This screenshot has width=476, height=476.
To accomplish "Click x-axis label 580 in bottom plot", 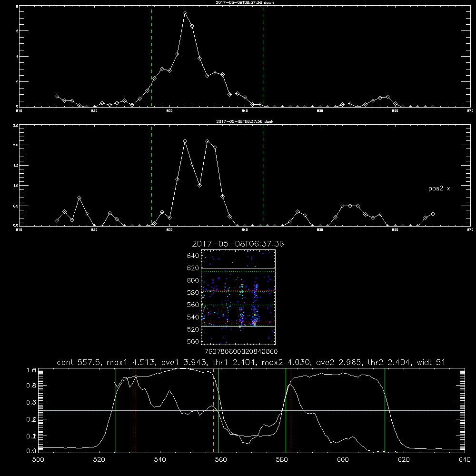I will tap(282, 460).
